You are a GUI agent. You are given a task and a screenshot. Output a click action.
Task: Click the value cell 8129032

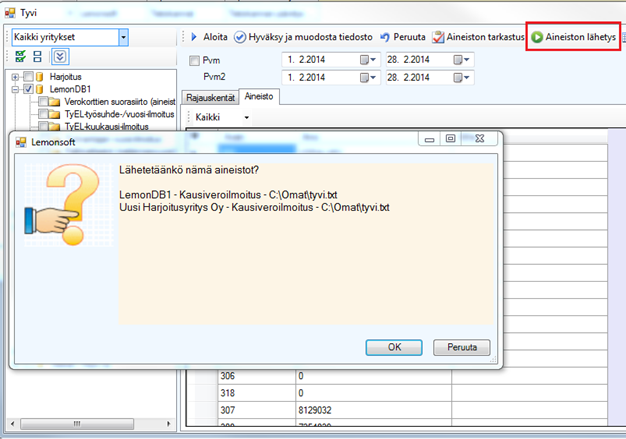point(373,410)
